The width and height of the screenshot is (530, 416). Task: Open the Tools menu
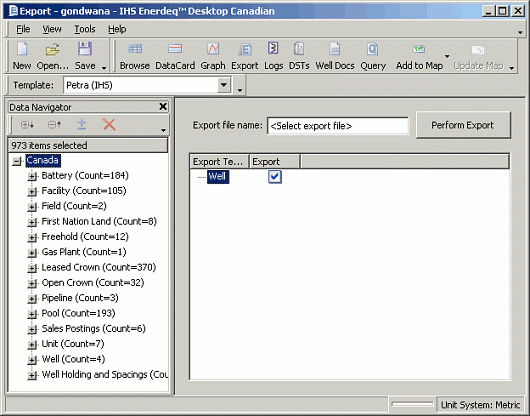click(85, 29)
